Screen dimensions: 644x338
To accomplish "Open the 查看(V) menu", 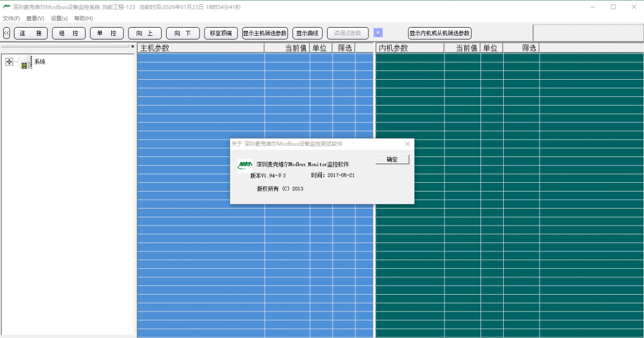I will click(x=35, y=18).
